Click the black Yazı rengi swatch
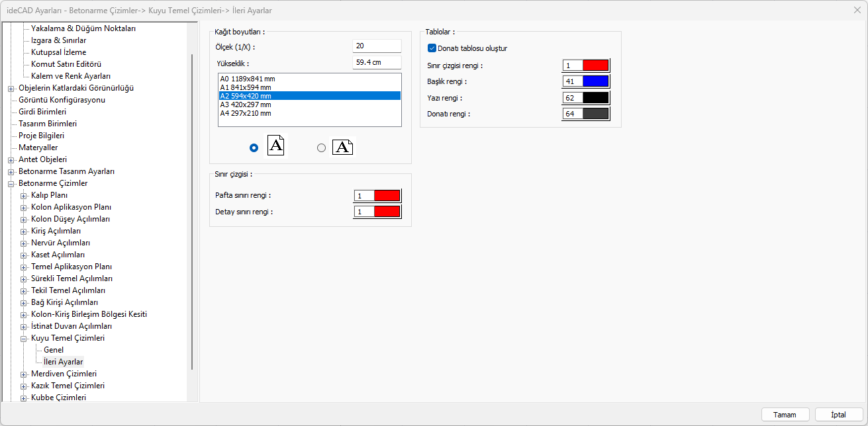The height and width of the screenshot is (426, 868). point(595,98)
